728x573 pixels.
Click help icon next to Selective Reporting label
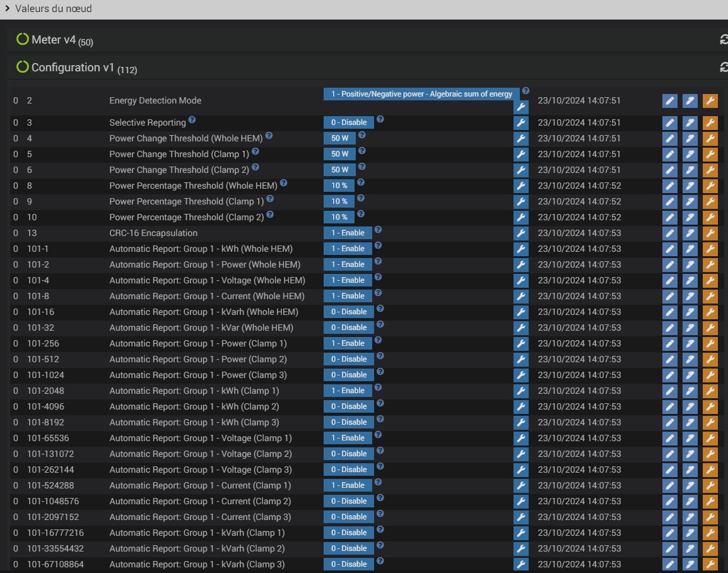(192, 120)
